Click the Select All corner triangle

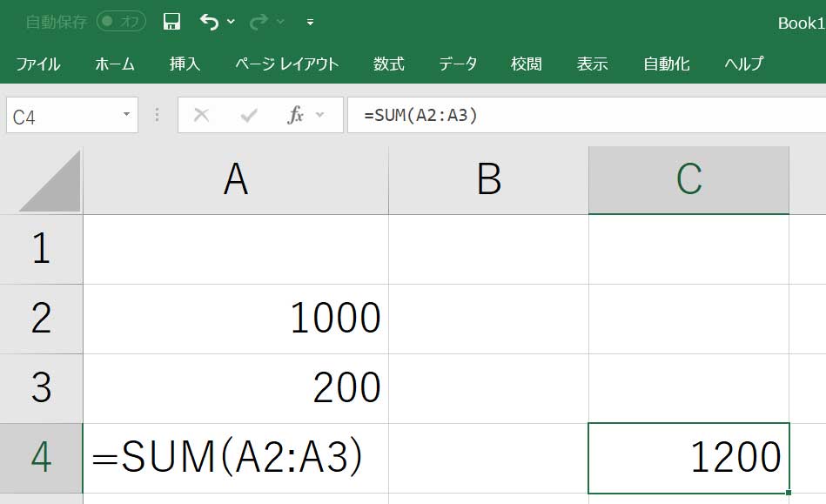(50, 183)
